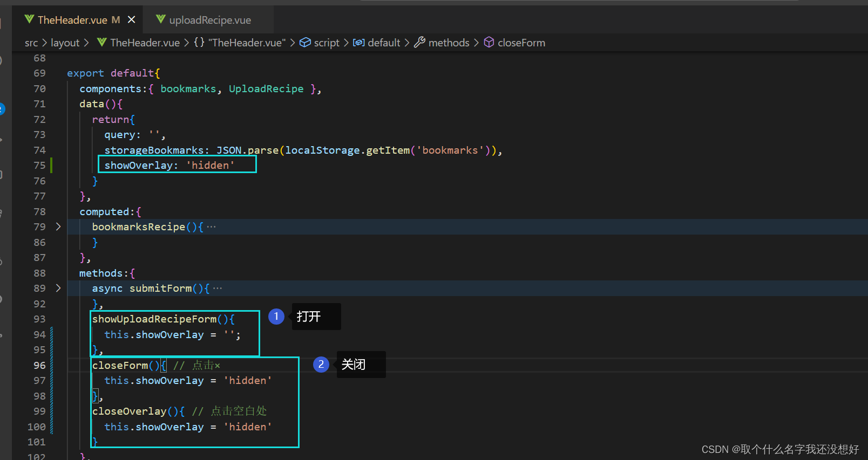868x460 pixels.
Task: Click the script module cube icon
Action: pos(305,42)
